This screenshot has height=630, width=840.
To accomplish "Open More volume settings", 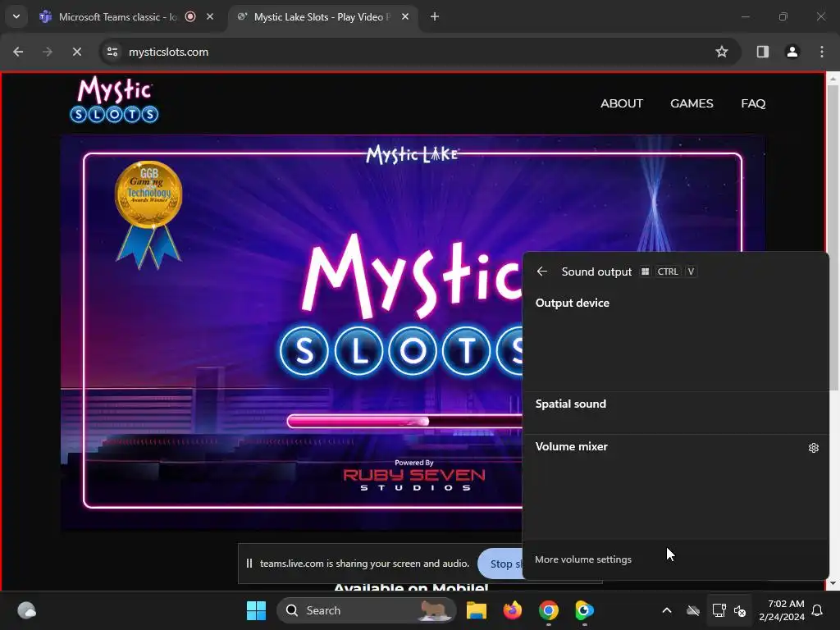I will pos(583,559).
